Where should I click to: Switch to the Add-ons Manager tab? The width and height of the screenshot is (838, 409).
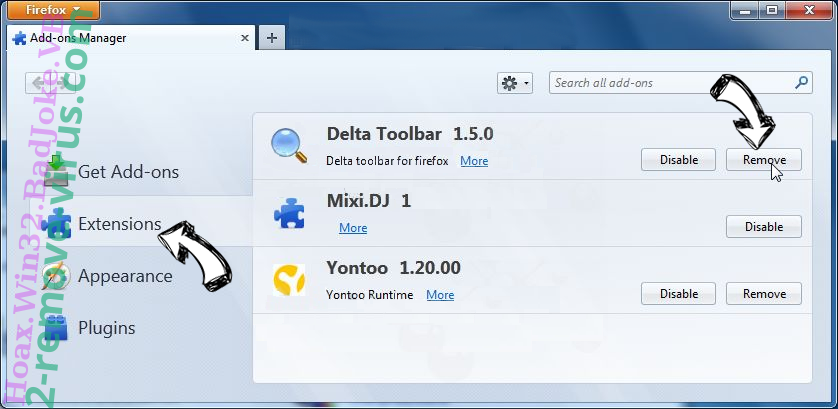tap(130, 38)
